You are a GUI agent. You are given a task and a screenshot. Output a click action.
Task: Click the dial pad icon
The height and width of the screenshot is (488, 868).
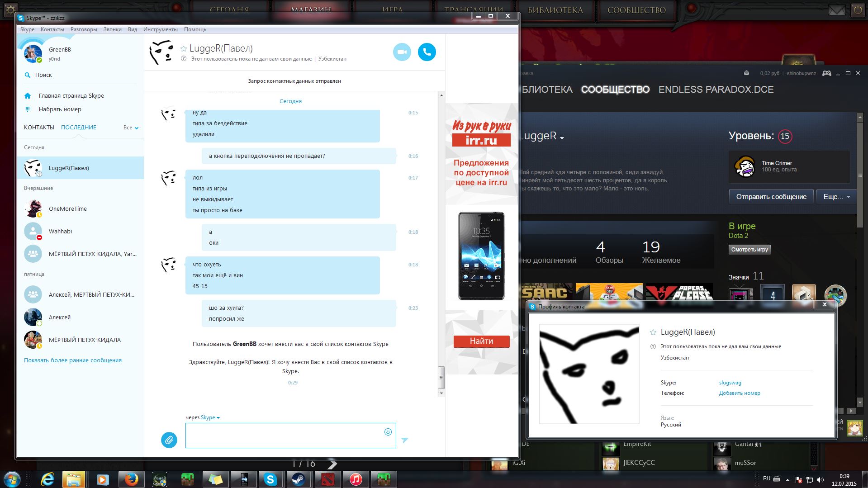click(28, 109)
